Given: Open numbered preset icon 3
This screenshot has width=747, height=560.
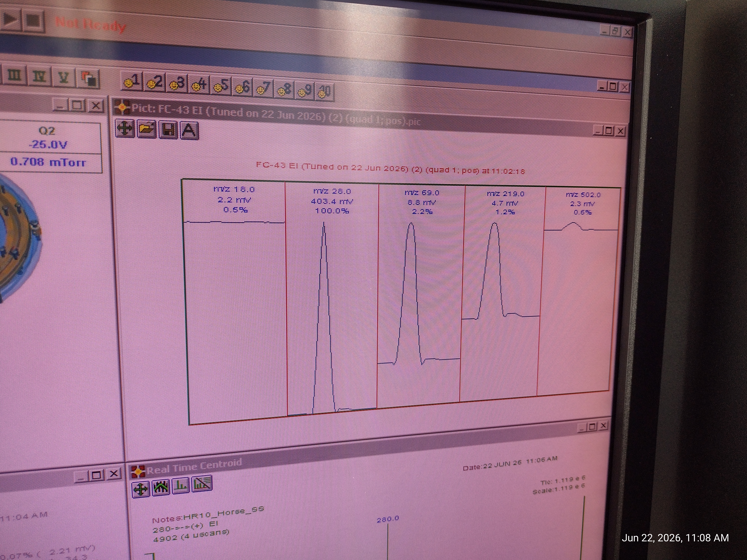Looking at the screenshot, I should 177,83.
